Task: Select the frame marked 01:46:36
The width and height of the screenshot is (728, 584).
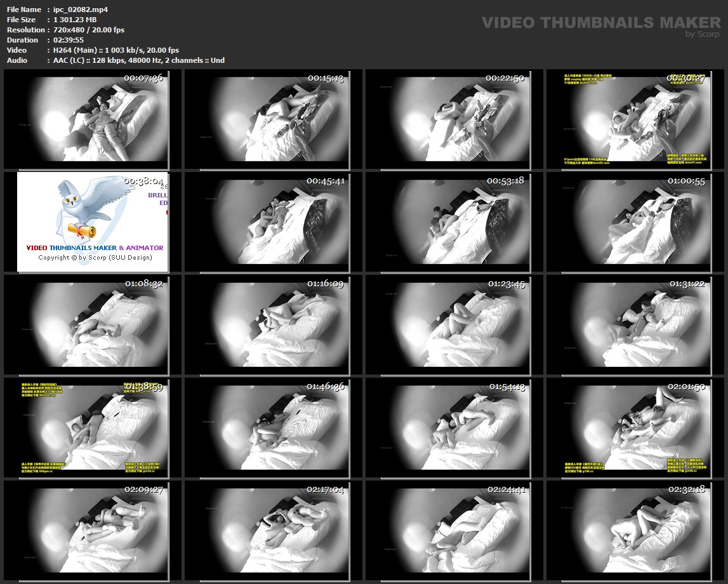Action: [267, 428]
